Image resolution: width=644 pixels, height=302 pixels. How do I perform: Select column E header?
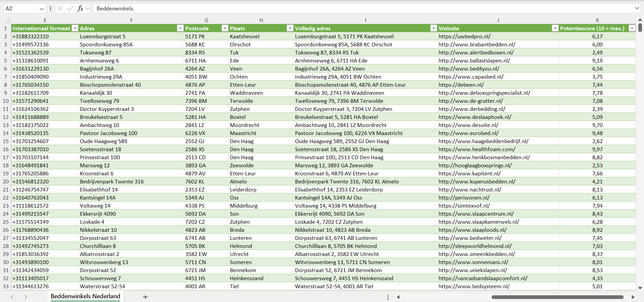point(45,20)
